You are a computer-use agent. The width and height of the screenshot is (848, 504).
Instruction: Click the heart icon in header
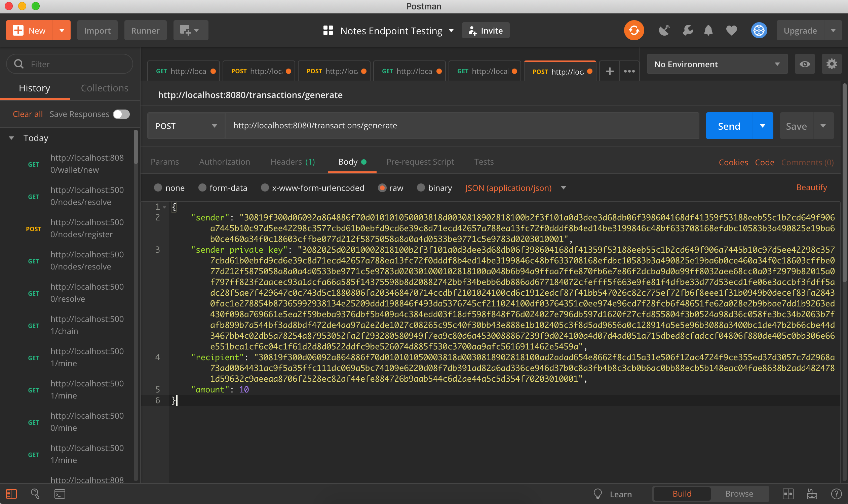click(731, 31)
